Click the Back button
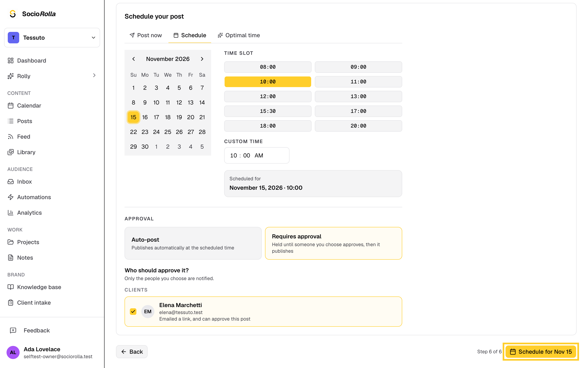The width and height of the screenshot is (588, 368). [132, 352]
